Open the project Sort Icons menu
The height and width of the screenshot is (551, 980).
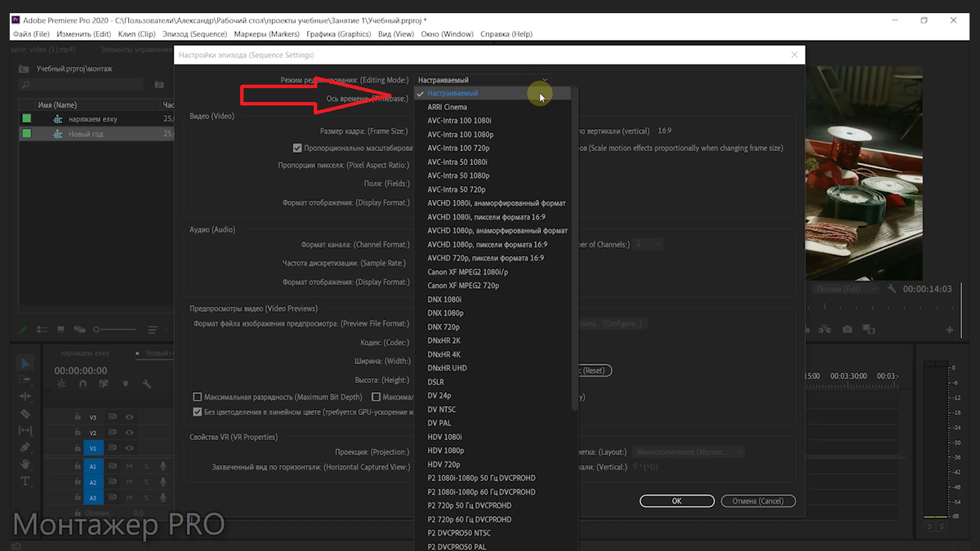154,330
